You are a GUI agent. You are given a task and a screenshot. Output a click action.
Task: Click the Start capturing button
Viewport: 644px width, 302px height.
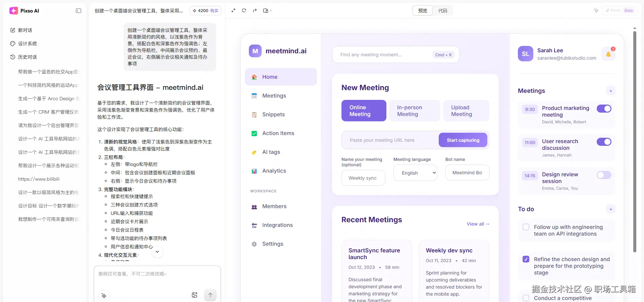[x=463, y=140]
